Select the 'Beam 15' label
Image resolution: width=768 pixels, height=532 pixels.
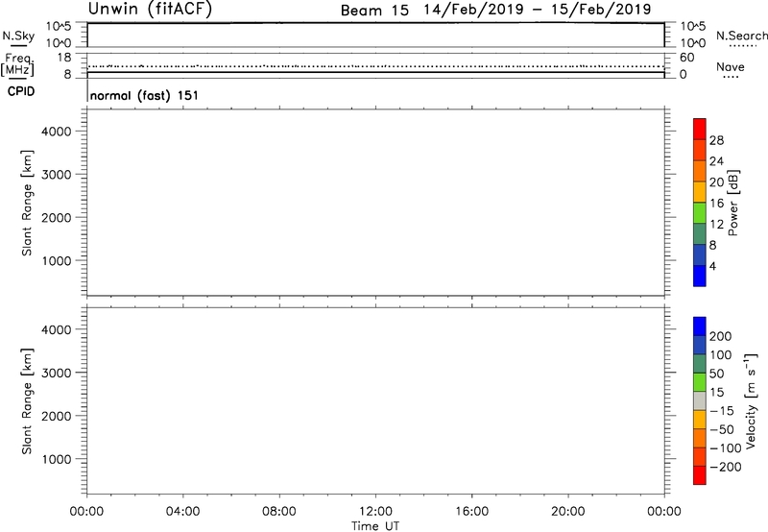click(374, 11)
